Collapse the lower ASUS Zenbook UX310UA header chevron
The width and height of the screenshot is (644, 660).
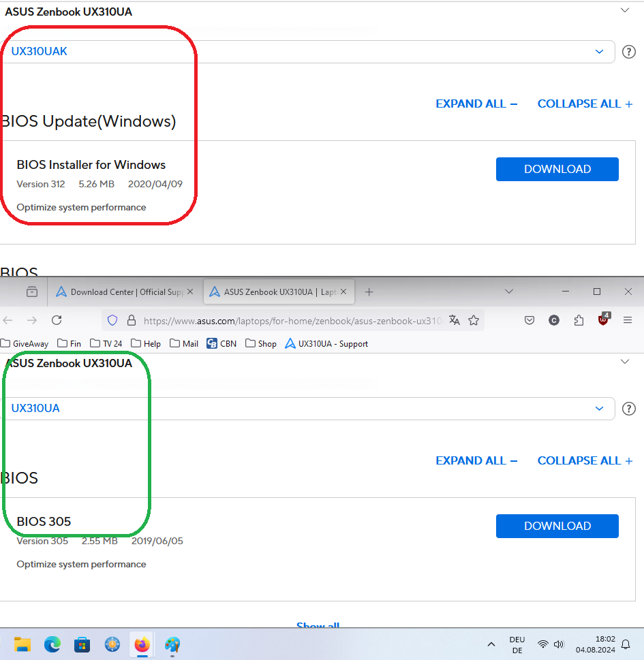pyautogui.click(x=625, y=362)
